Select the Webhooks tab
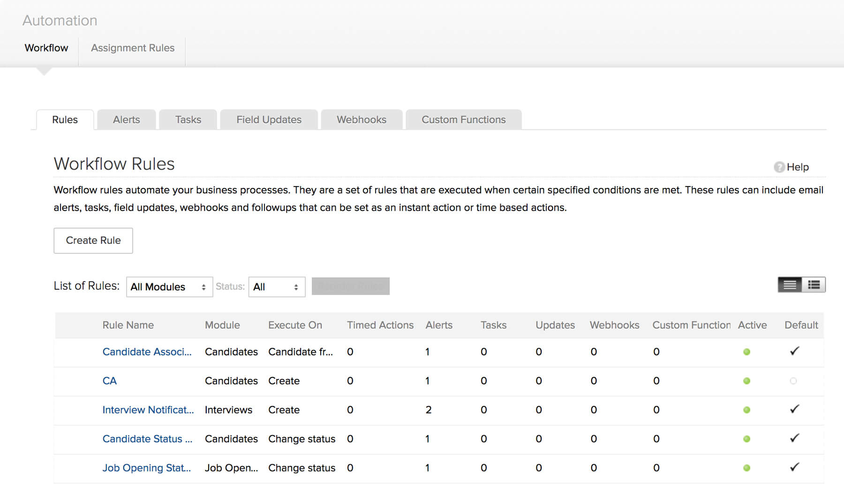 [361, 120]
